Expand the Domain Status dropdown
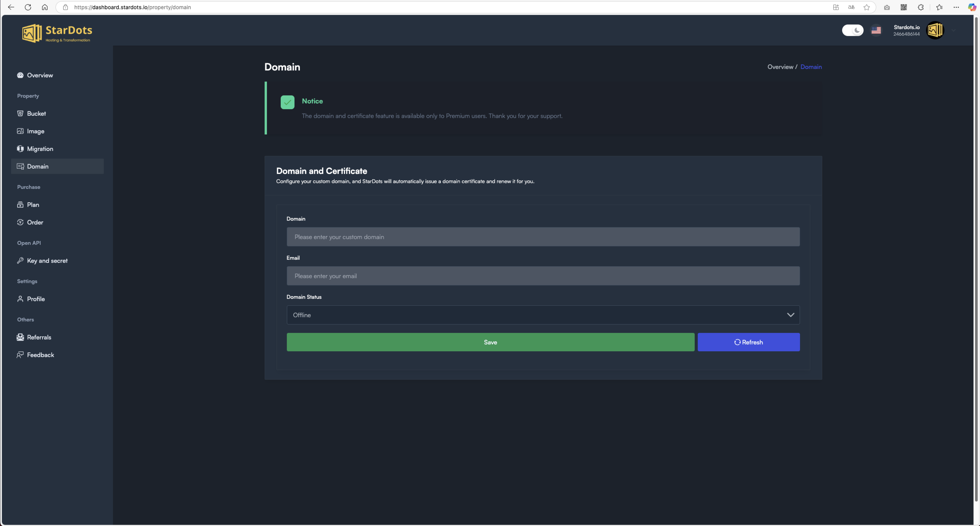This screenshot has width=980, height=526. pyautogui.click(x=543, y=315)
